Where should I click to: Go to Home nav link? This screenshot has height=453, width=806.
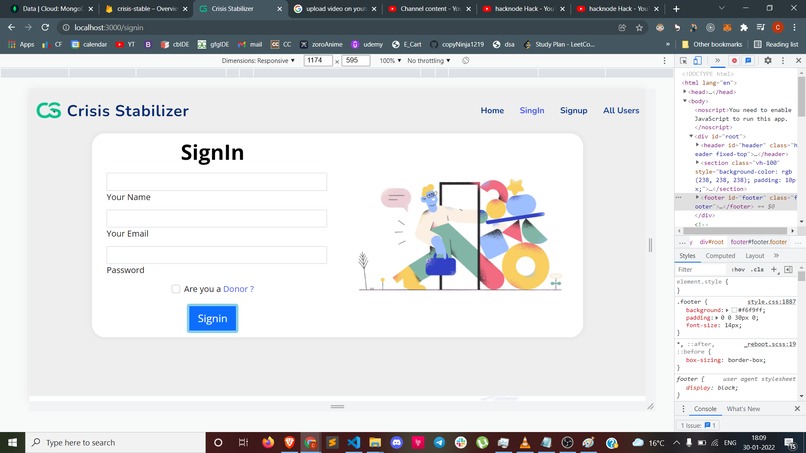[x=492, y=111]
